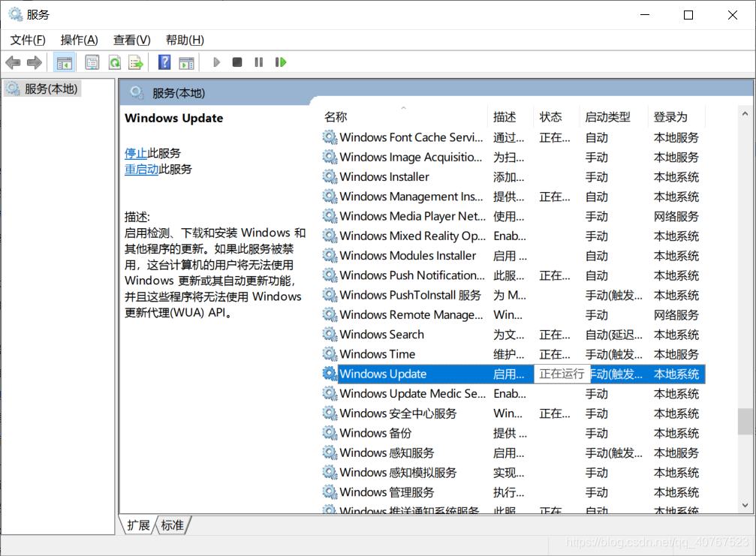
Task: Select Windows Installer service row
Action: point(513,177)
